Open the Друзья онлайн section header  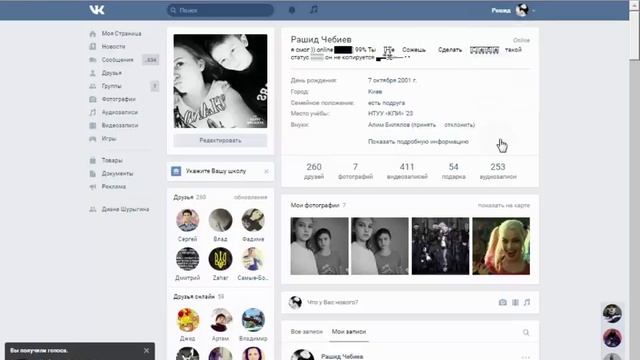194,297
